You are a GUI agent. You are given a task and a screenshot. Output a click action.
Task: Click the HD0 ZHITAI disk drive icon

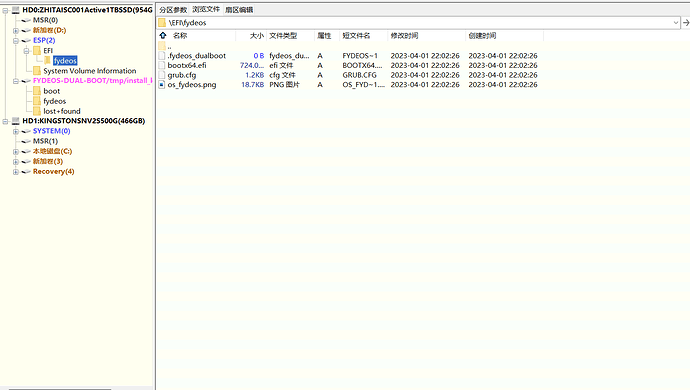click(x=16, y=10)
